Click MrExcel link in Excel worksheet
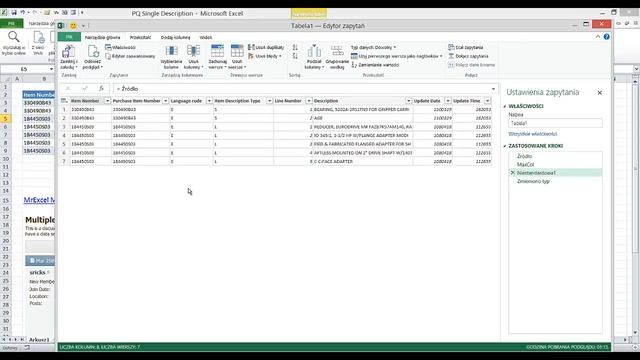 (x=39, y=200)
